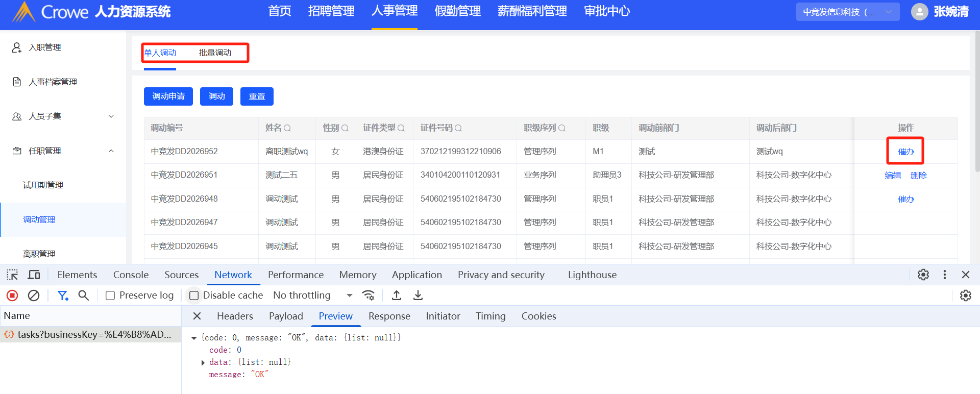Viewport: 980px width, 394px height.
Task: Open network conditions wifi icon
Action: point(368,295)
